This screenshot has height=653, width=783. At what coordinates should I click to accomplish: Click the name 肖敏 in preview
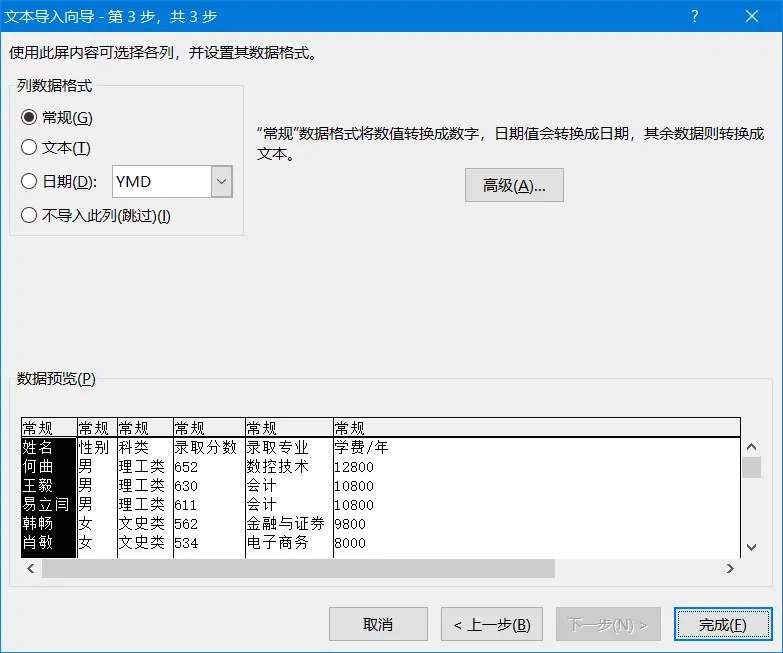[37, 542]
